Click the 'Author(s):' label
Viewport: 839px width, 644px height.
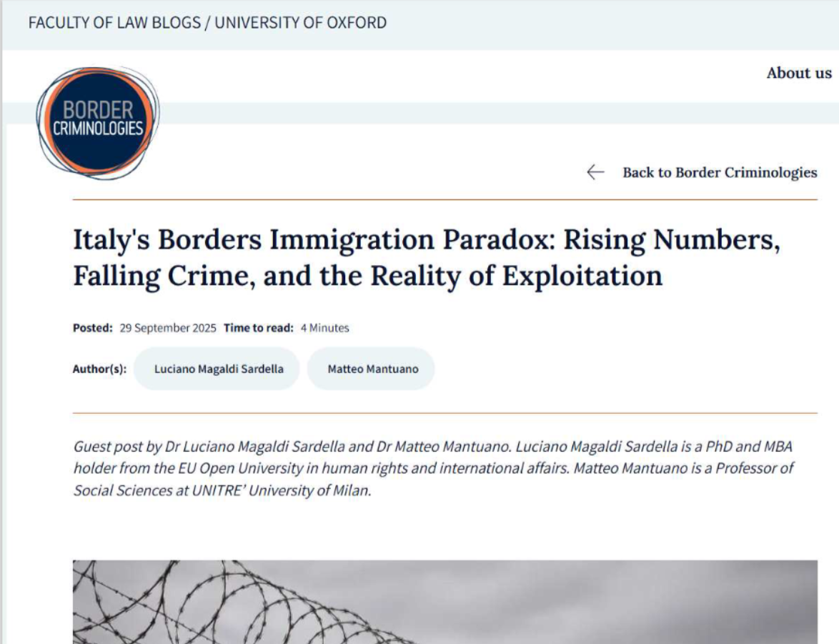[99, 369]
